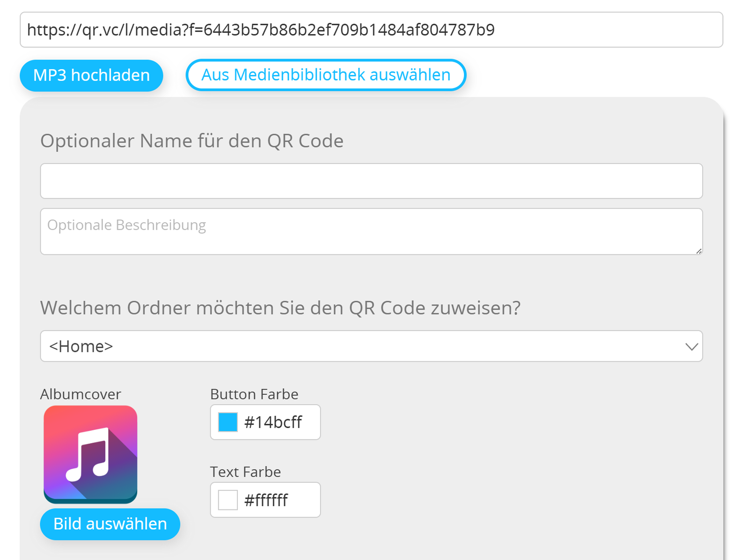Click the Albumcover thumbnail preview
The image size is (749, 560).
tap(90, 454)
